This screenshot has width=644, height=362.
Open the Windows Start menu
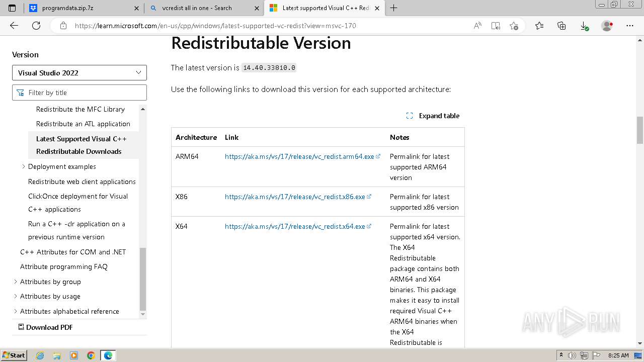(14, 355)
